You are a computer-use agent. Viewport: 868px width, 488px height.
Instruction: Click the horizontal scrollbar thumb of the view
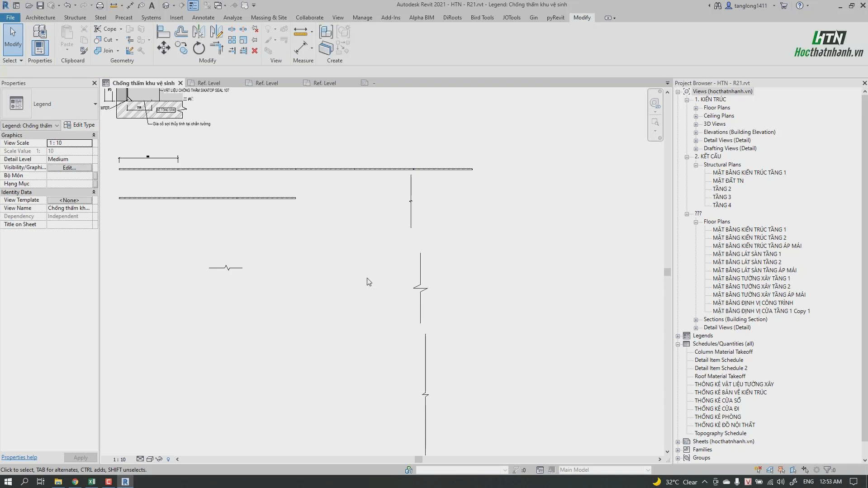point(419,459)
